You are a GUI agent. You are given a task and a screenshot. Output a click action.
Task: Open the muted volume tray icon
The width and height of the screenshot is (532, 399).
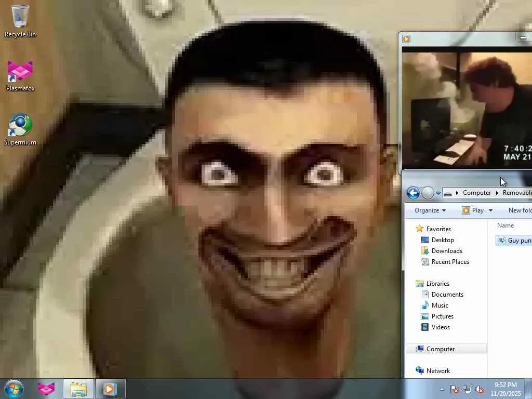(480, 390)
